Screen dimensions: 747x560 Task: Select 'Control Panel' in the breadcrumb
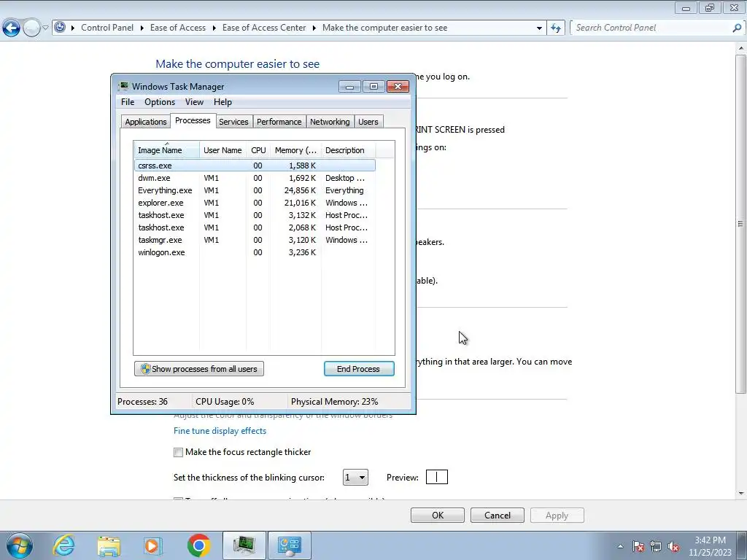[x=107, y=28]
